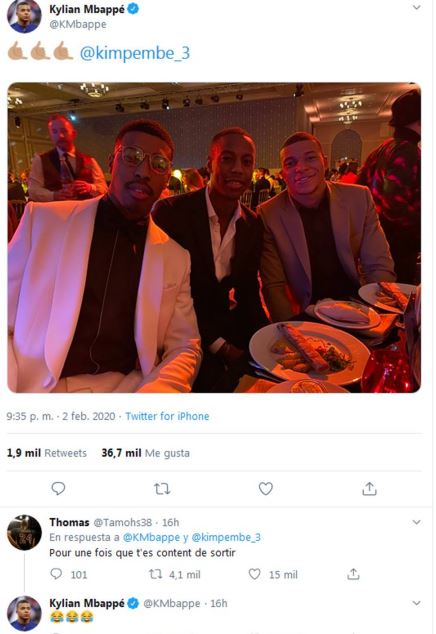
Task: Open the tweet's photo
Action: pos(214,237)
